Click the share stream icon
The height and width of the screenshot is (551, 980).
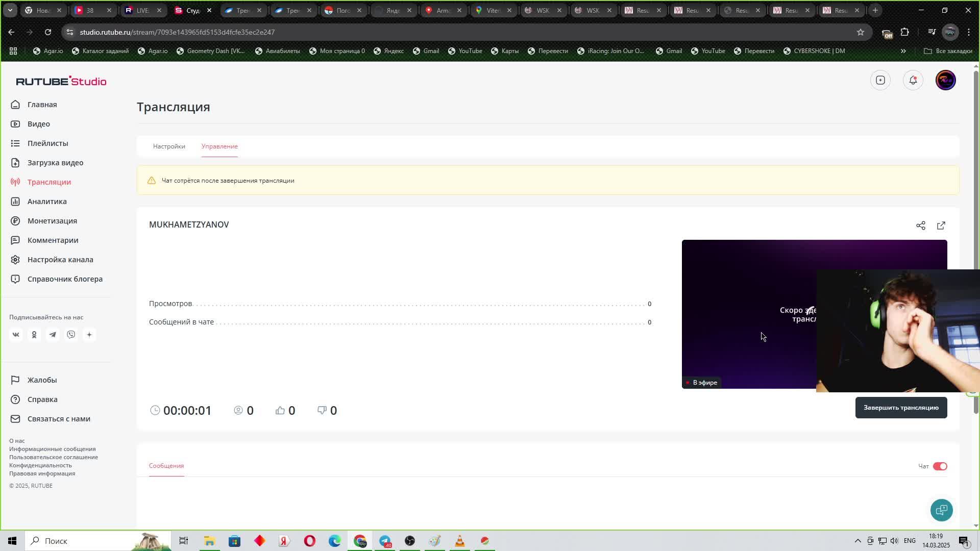pos(920,226)
